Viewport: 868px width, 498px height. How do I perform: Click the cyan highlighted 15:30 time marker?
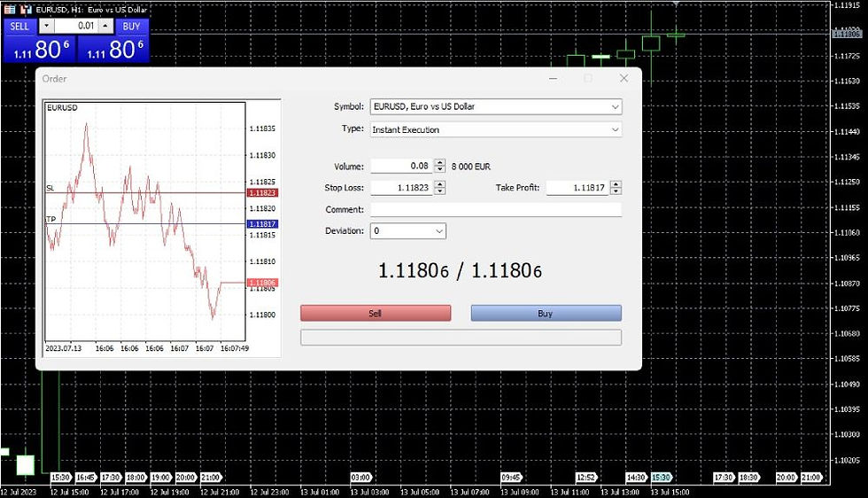point(661,477)
